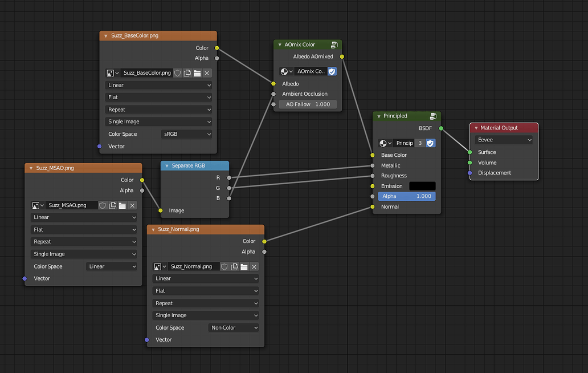
Task: Duplicate image icon in Suzz_Normal.png node
Action: tap(234, 266)
